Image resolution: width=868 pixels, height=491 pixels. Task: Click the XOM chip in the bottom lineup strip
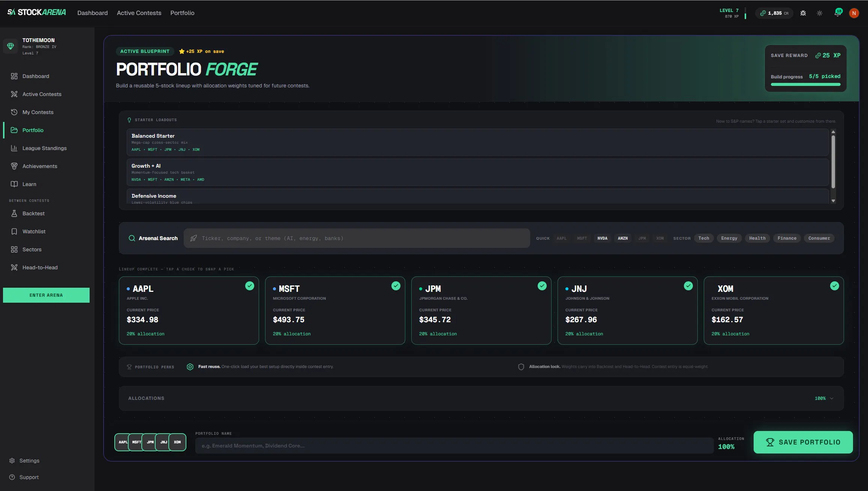[x=177, y=442]
